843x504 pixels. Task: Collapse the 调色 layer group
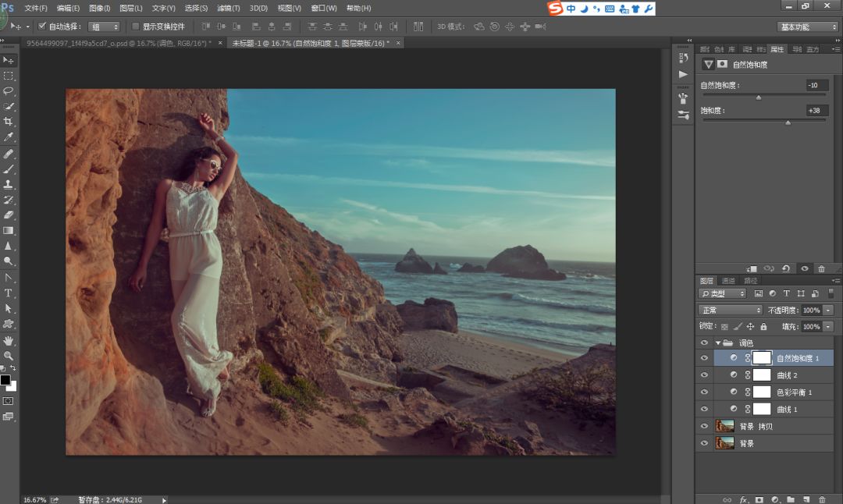(718, 343)
